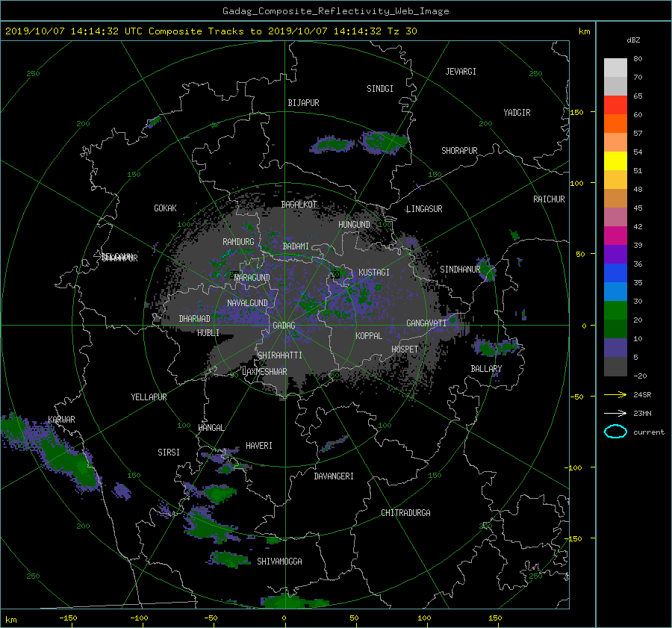Screen dimensions: 672x628
Task: Click the JEVARGI city label
Action: coord(461,72)
